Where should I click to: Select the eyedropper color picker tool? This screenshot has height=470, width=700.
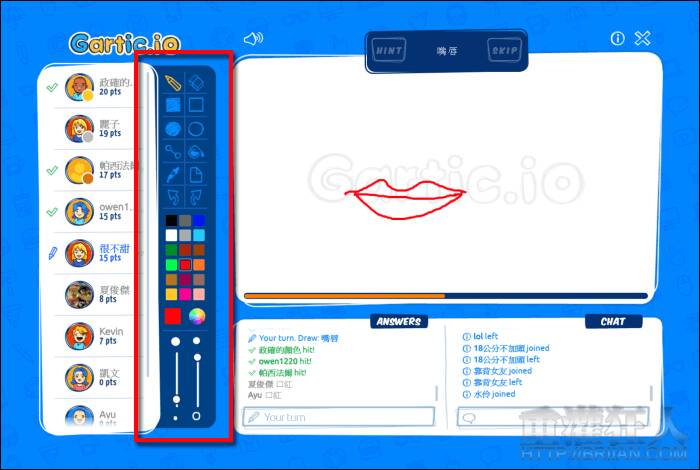tap(173, 175)
